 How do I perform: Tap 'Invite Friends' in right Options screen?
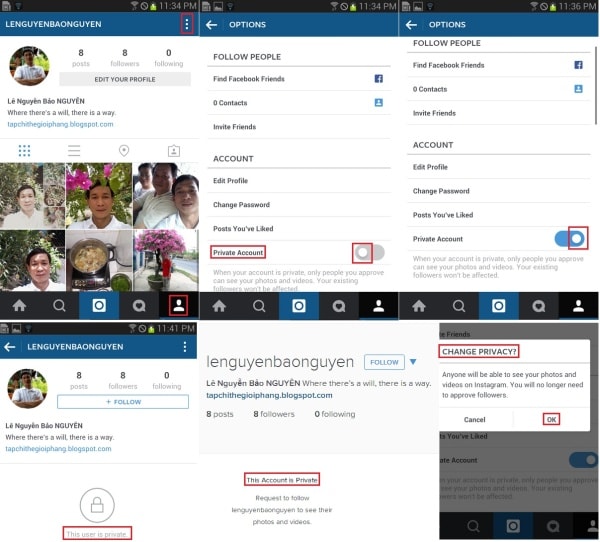pos(499,113)
